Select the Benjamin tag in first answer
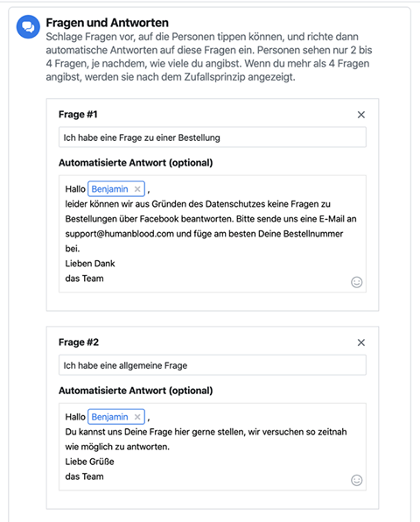Viewport: 420px width, 522px height. coord(109,189)
